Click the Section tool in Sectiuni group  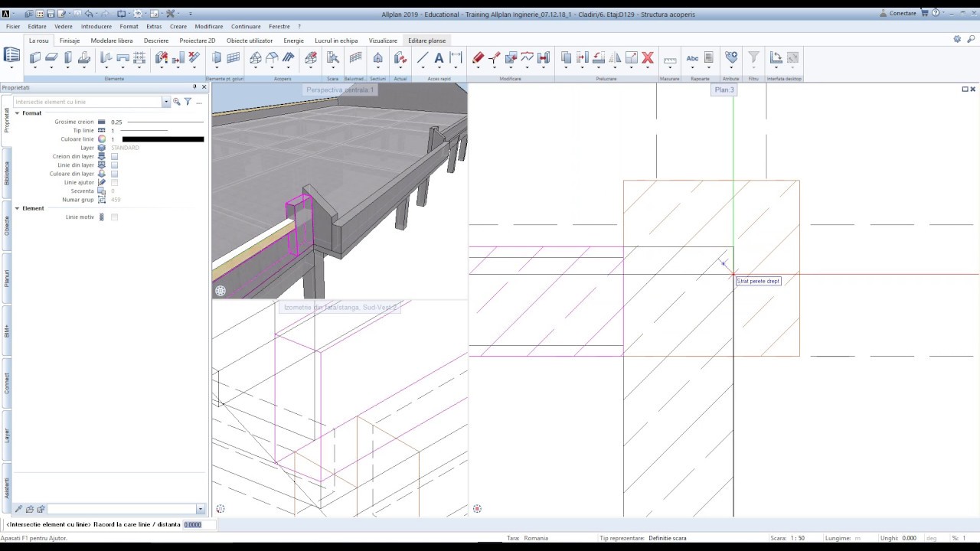click(x=377, y=57)
